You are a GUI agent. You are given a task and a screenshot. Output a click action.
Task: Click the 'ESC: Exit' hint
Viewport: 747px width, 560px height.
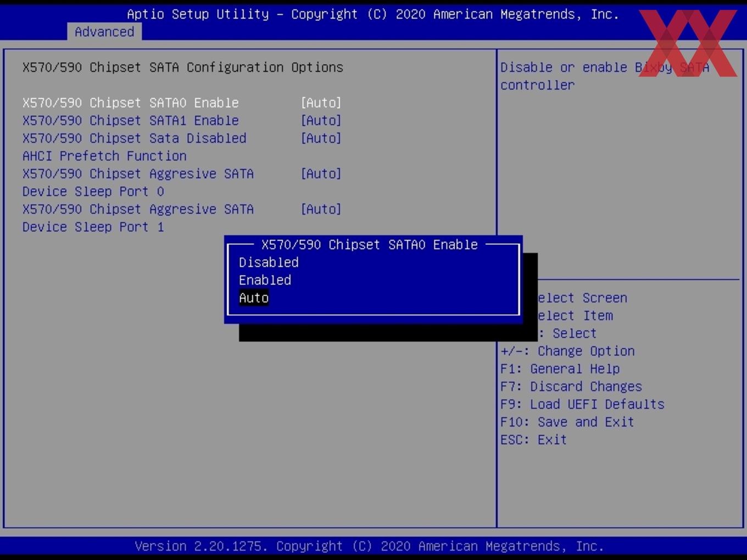coord(533,440)
